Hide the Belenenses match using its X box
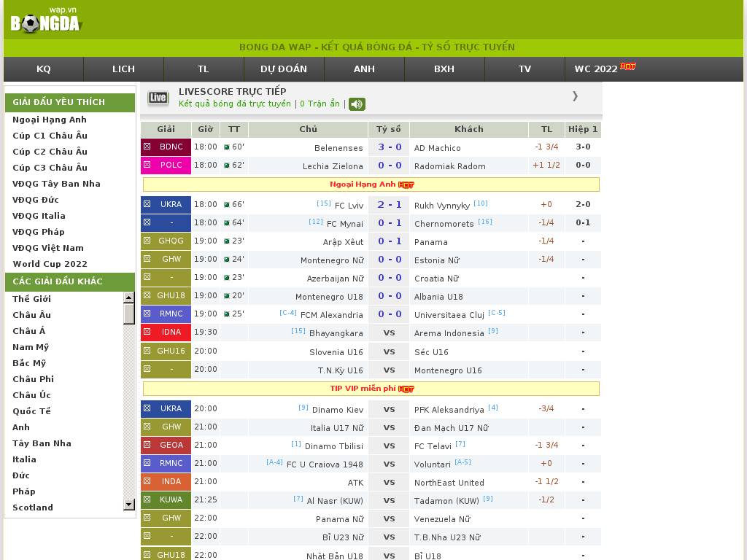 click(147, 147)
